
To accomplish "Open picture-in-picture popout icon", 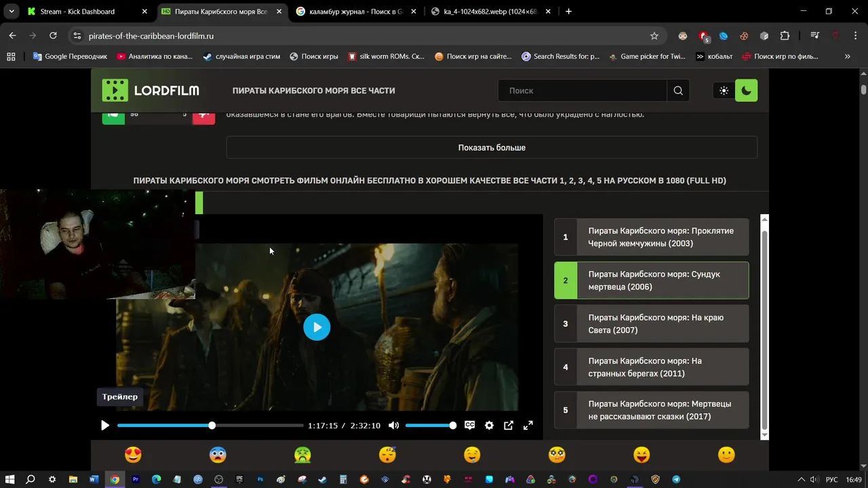I will (509, 426).
